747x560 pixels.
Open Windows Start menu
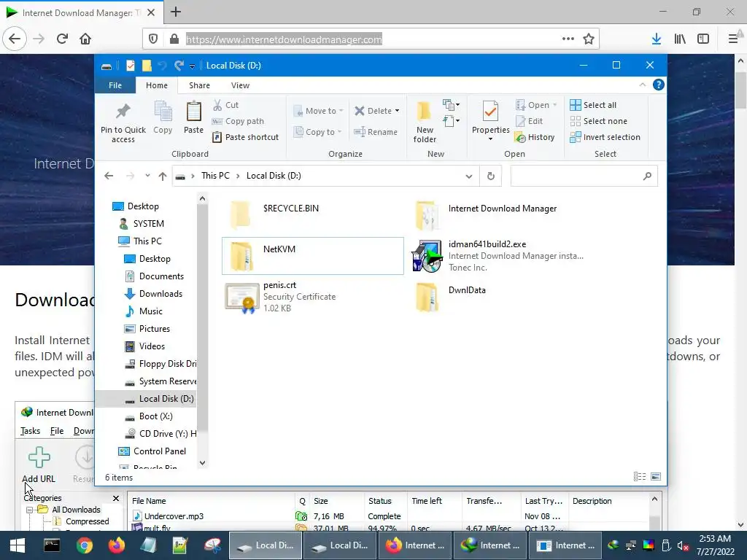coord(18,545)
